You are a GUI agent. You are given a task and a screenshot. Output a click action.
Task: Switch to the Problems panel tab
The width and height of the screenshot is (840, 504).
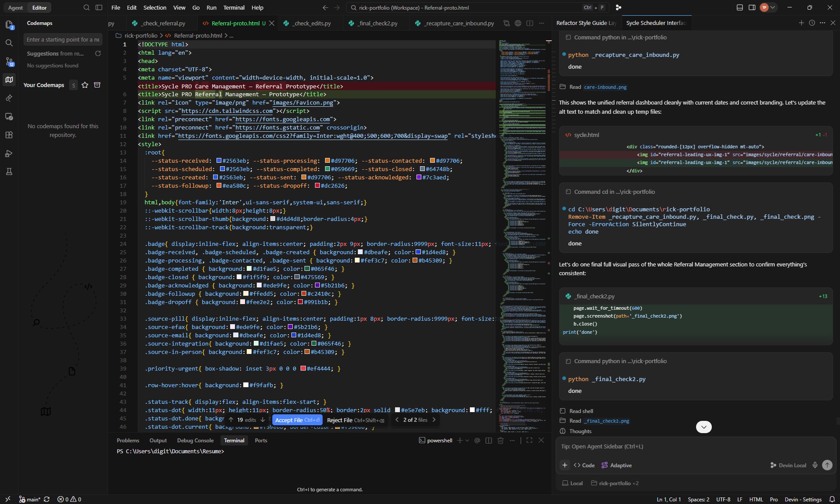click(x=128, y=440)
